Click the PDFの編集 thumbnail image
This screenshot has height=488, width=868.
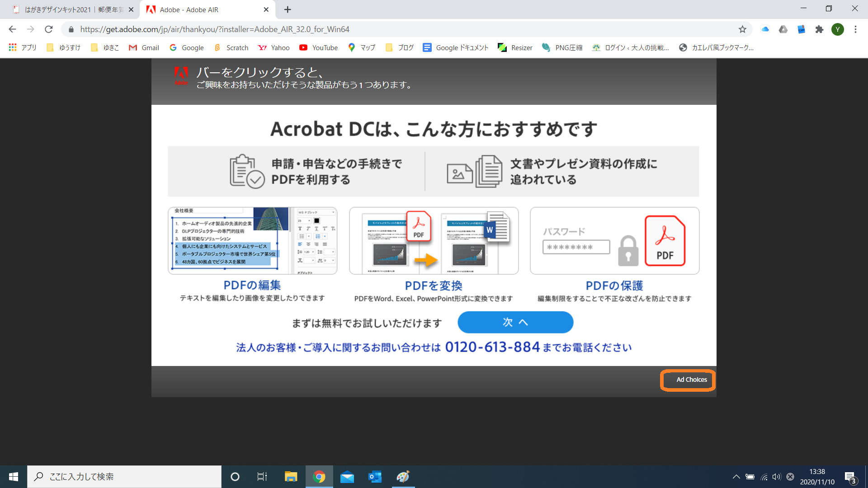[x=252, y=241]
